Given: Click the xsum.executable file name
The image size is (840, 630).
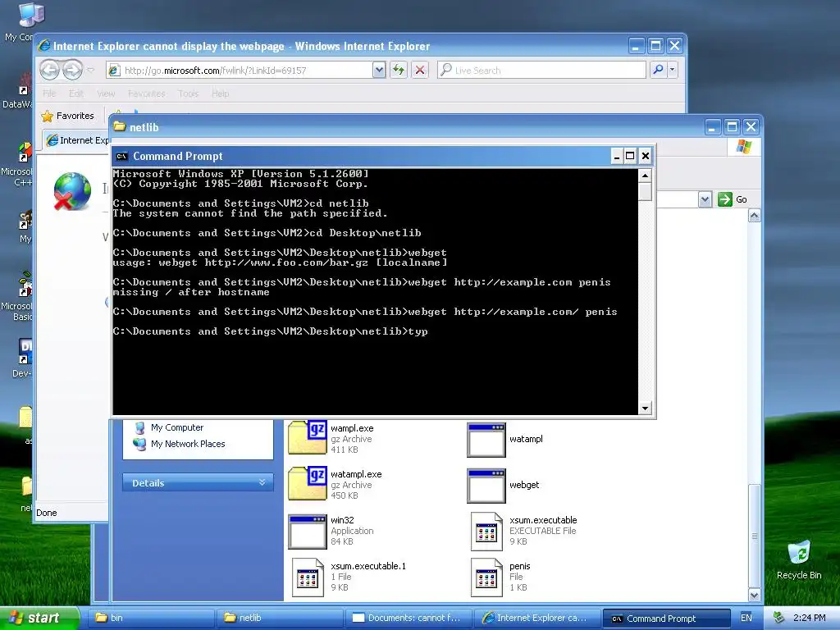Looking at the screenshot, I should [543, 520].
